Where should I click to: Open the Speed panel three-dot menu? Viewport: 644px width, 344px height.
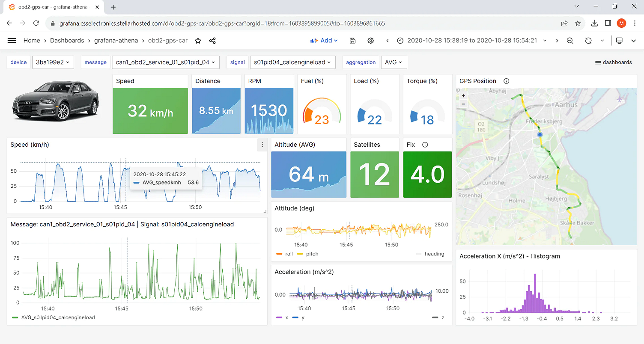(262, 145)
